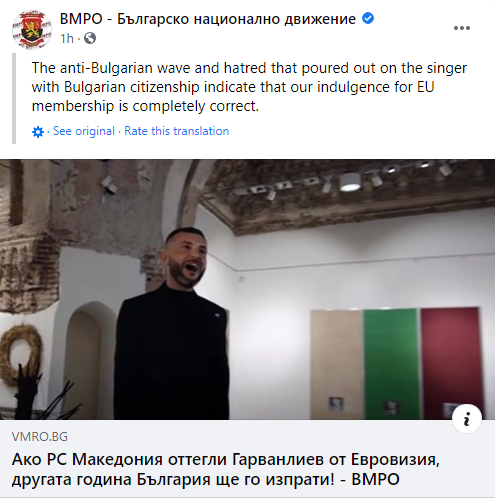Click Rate this translation
This screenshot has height=498, width=495.
(x=177, y=131)
